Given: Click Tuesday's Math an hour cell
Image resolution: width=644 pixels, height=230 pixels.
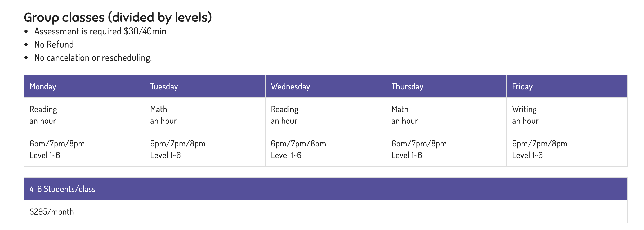Looking at the screenshot, I should pos(205,115).
